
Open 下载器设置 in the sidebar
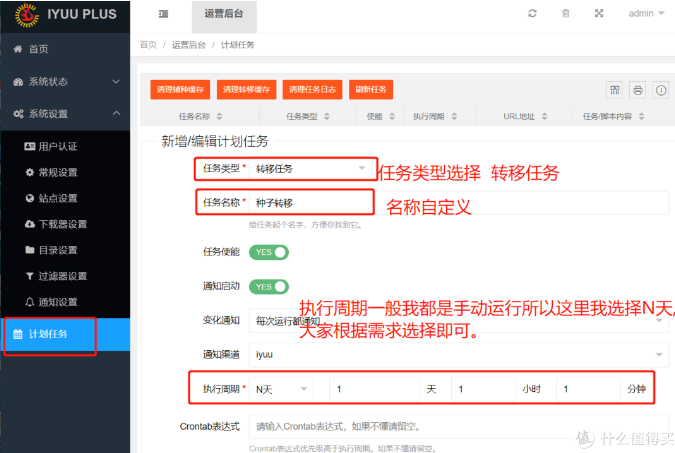(x=65, y=224)
